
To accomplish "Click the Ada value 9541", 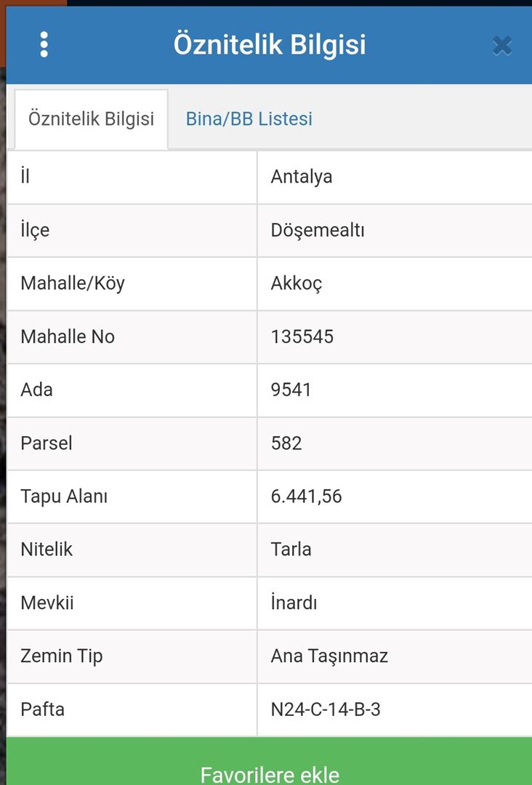I will (291, 390).
